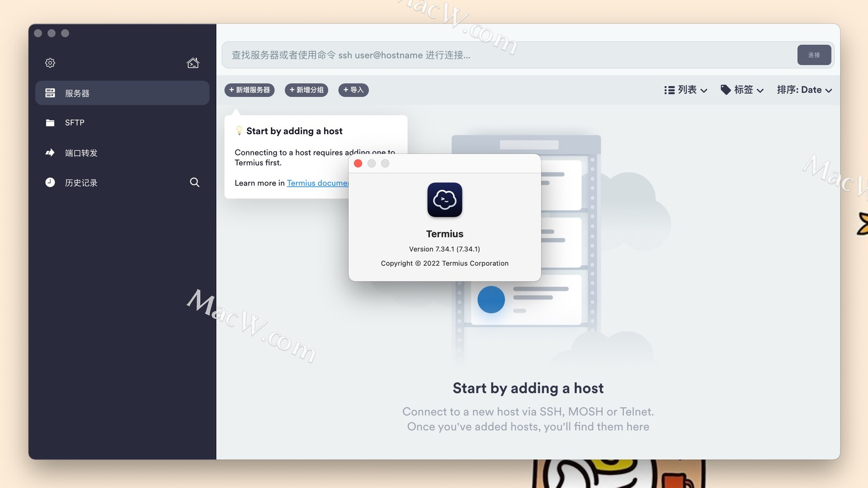Open the 排序: Date sort dropdown
Image resolution: width=868 pixels, height=488 pixels.
pyautogui.click(x=804, y=90)
